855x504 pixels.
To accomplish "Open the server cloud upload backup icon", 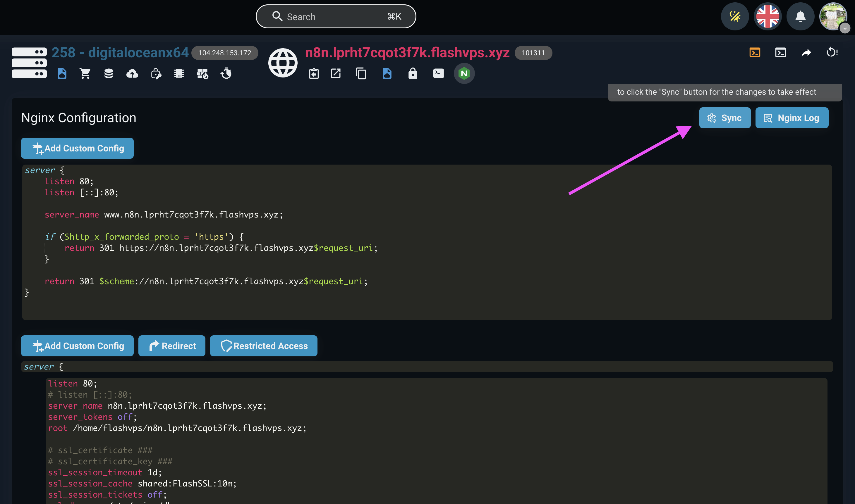I will (132, 73).
